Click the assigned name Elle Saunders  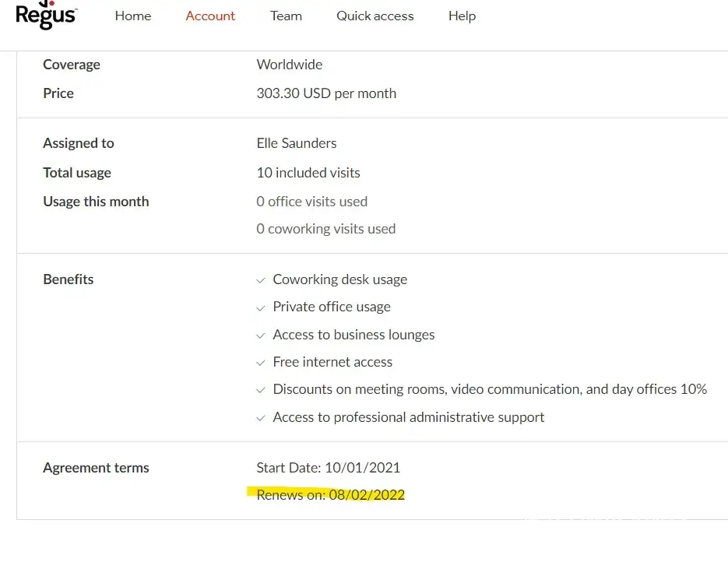(297, 143)
